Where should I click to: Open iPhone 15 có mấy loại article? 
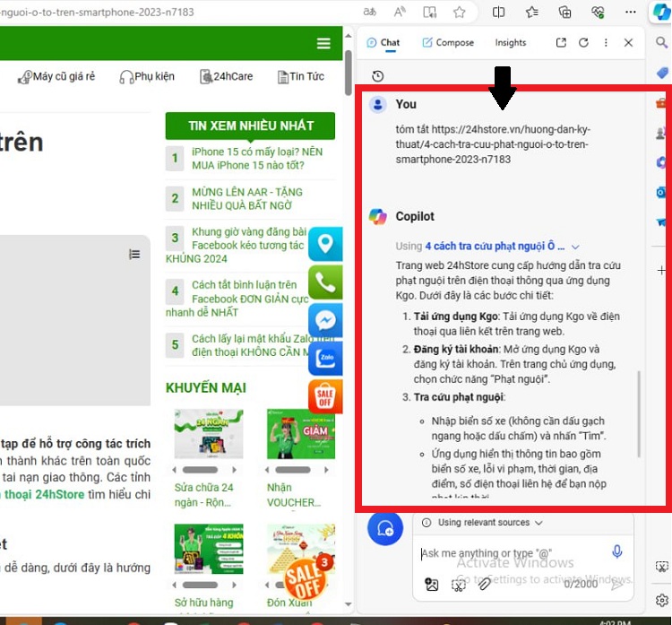click(x=257, y=159)
